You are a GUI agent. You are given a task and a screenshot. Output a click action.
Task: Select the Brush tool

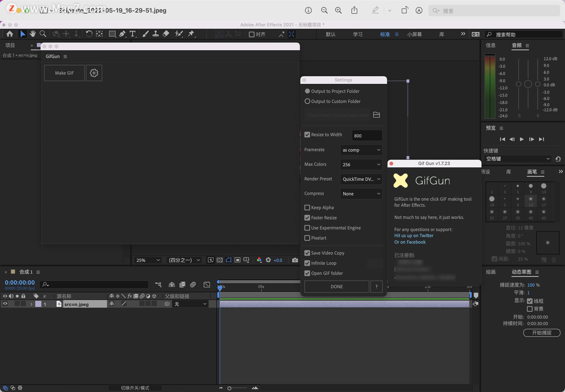[145, 34]
